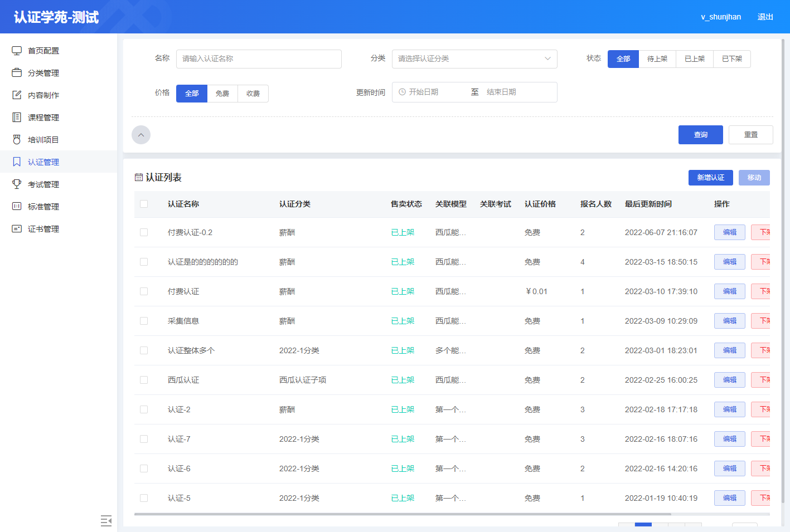Click the 认证管理 bookmark icon

coord(17,162)
